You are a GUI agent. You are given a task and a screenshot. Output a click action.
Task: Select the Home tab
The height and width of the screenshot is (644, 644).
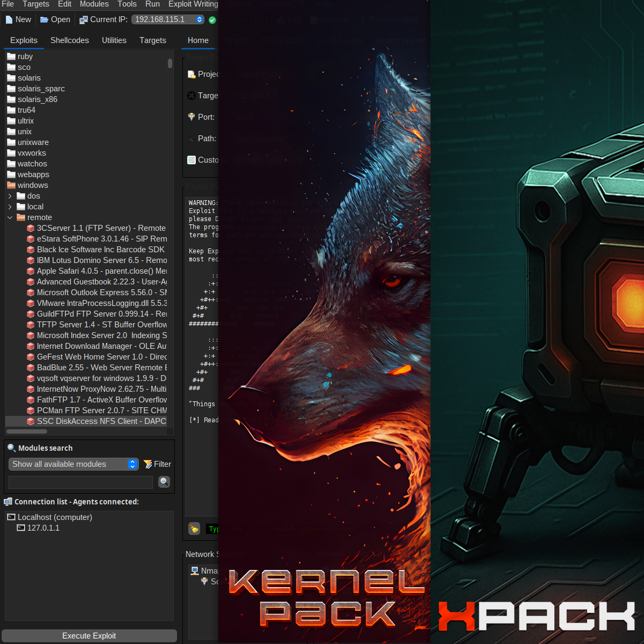point(198,40)
